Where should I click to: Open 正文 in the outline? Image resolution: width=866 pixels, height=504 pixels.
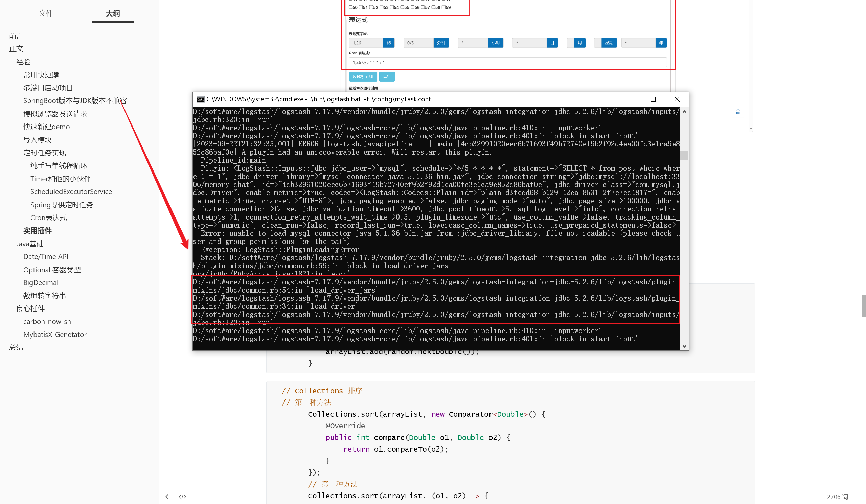tap(16, 49)
